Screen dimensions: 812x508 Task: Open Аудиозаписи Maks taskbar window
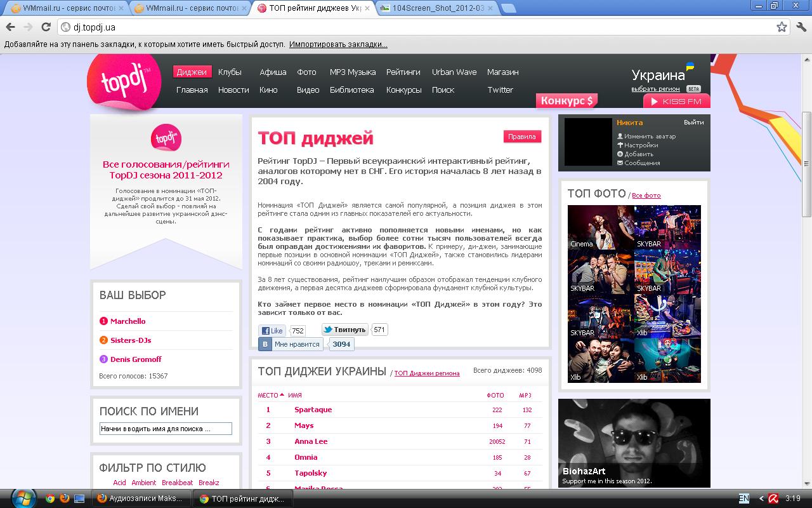click(x=140, y=498)
